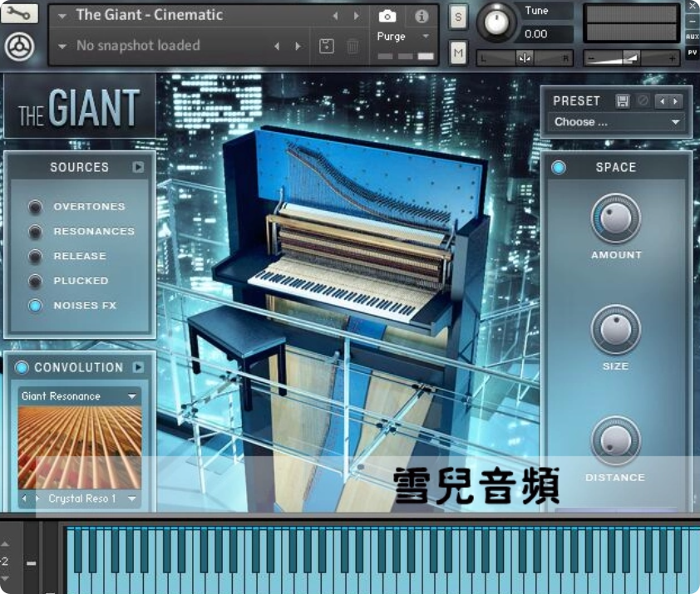The height and width of the screenshot is (594, 700).
Task: Mute the instrument with M button
Action: (x=458, y=53)
